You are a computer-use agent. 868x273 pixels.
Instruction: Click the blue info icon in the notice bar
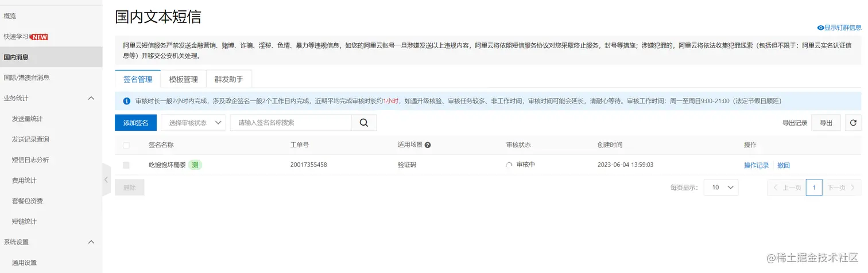pos(126,101)
